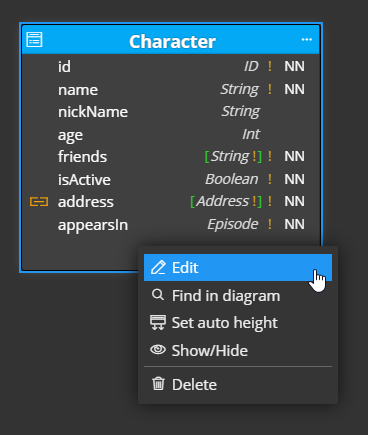
Task: Select the friends field name
Action: (x=82, y=157)
